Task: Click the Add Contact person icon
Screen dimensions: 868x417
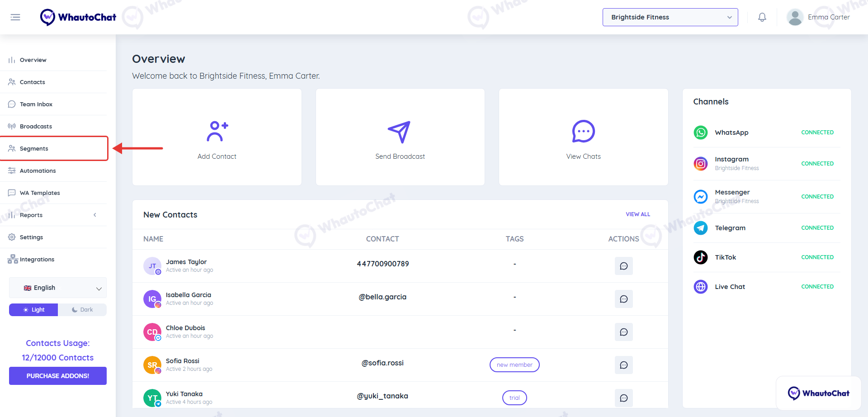Action: click(217, 131)
